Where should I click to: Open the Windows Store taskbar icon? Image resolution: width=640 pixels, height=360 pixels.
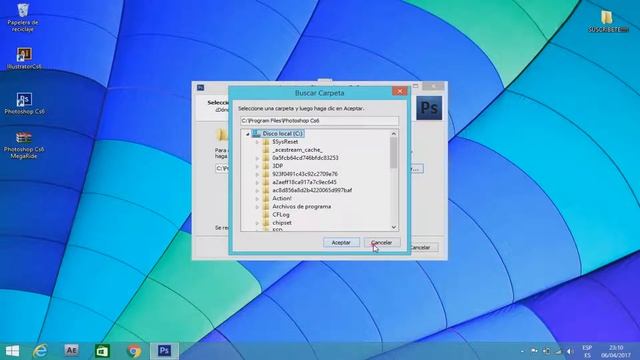tap(102, 351)
